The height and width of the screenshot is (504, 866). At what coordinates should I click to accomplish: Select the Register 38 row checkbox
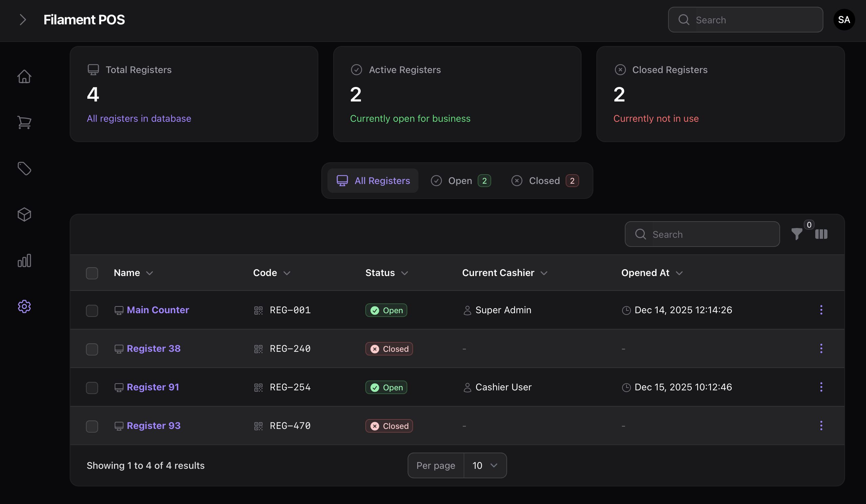tap(92, 349)
